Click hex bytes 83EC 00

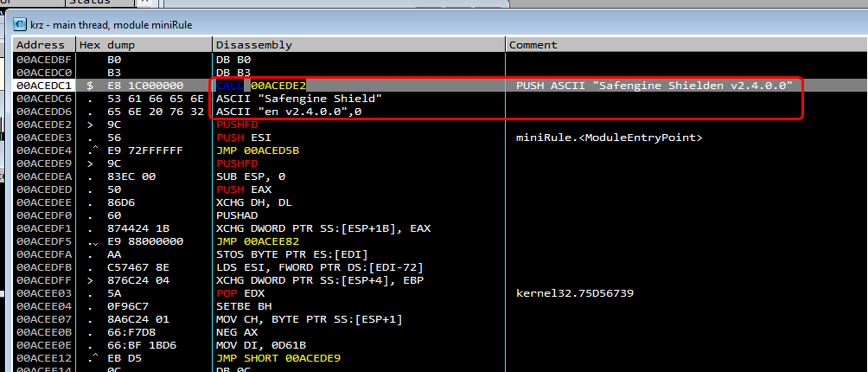131,176
